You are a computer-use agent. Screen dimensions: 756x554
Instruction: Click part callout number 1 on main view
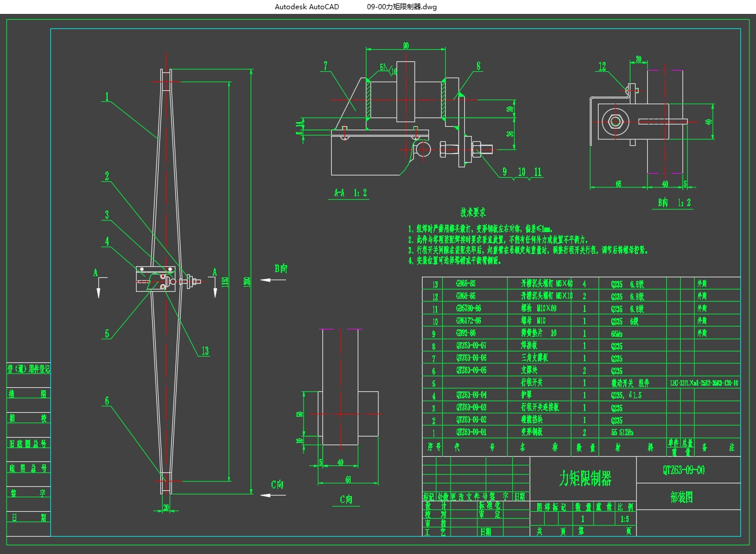[x=107, y=97]
